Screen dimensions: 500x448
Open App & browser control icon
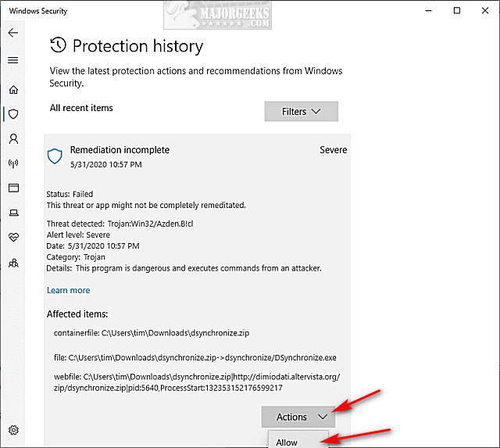point(13,188)
